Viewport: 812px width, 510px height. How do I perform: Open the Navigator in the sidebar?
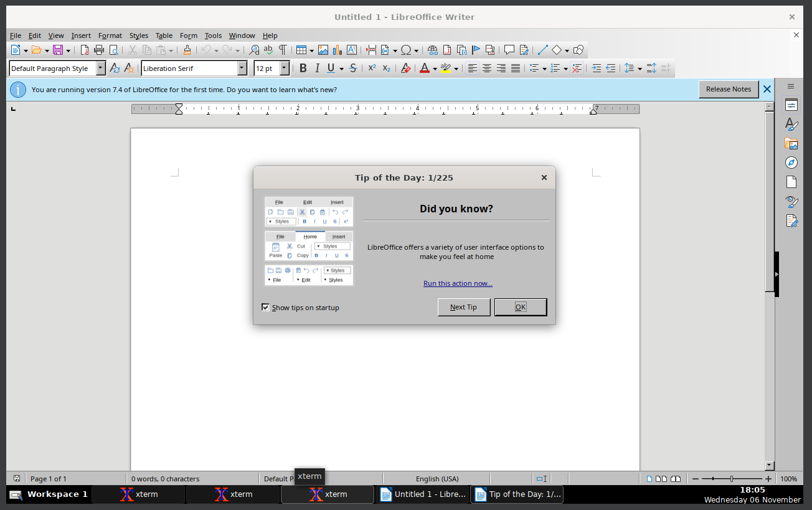(791, 163)
